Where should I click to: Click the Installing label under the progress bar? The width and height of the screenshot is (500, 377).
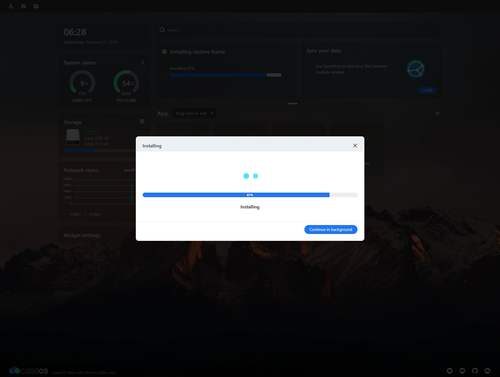click(250, 207)
